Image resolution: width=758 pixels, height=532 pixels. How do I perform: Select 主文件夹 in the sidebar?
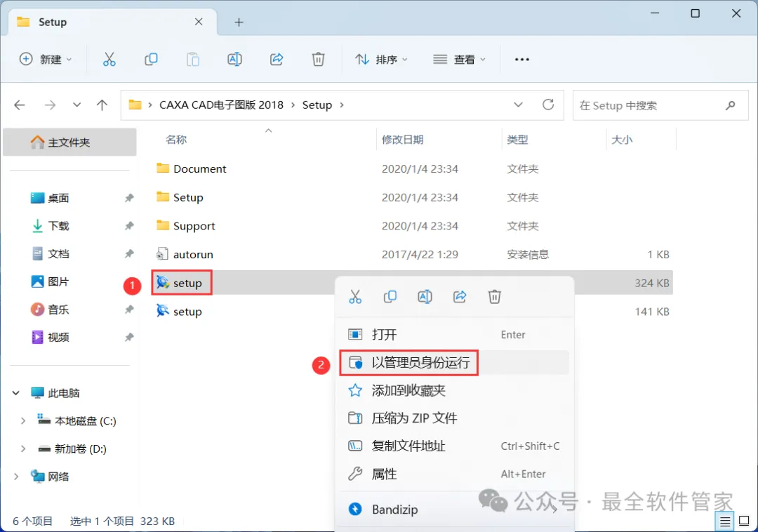[69, 142]
